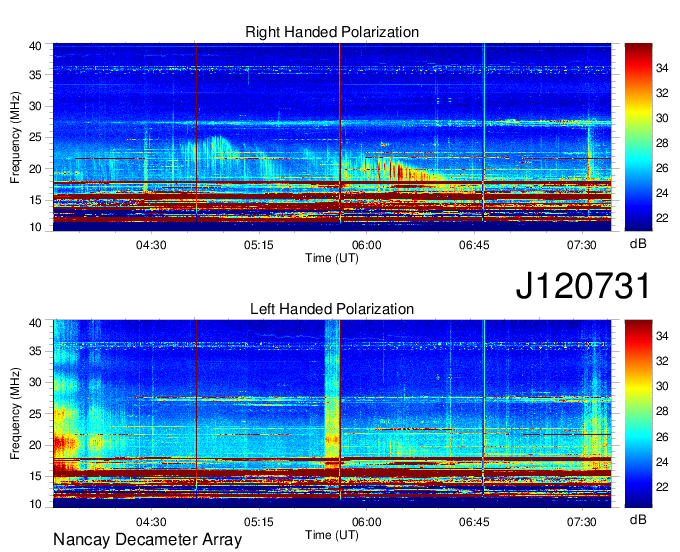
Task: Click the "22" label on Left Handed colorbar
Action: coord(662,487)
